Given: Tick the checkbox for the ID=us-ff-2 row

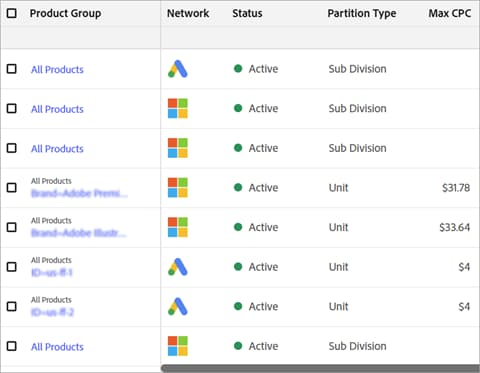Looking at the screenshot, I should tap(12, 307).
